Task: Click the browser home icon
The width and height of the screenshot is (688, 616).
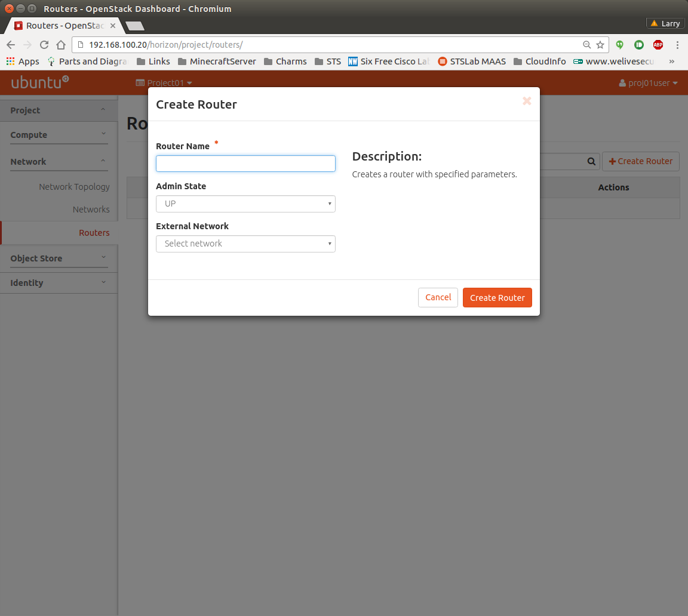Action: point(60,45)
